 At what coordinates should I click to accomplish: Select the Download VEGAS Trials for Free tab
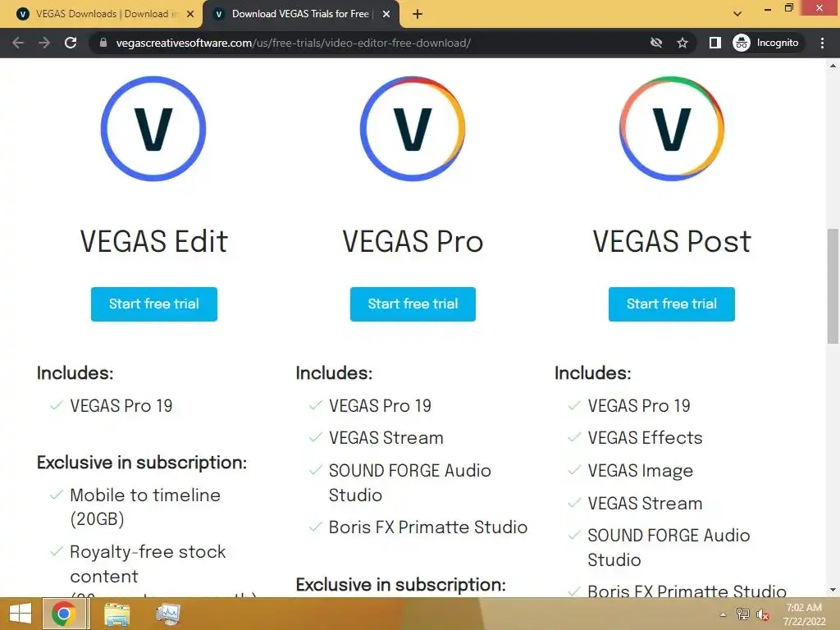click(x=300, y=14)
